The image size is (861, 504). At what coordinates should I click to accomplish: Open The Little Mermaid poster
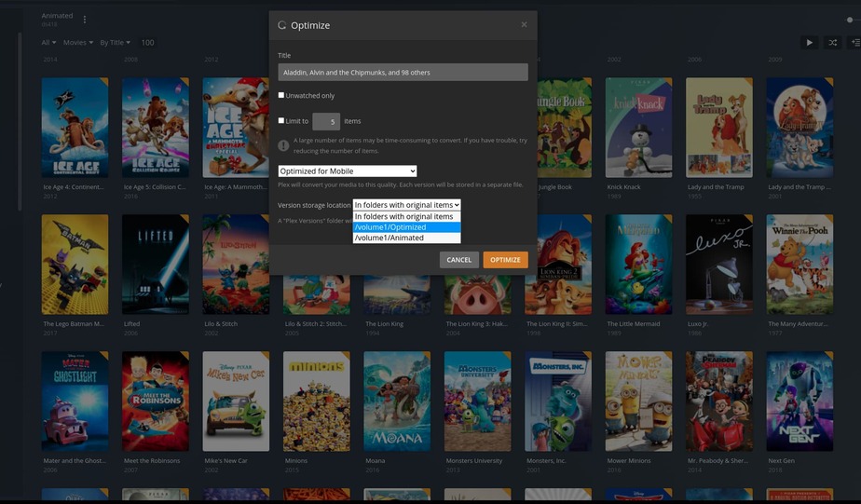(638, 265)
